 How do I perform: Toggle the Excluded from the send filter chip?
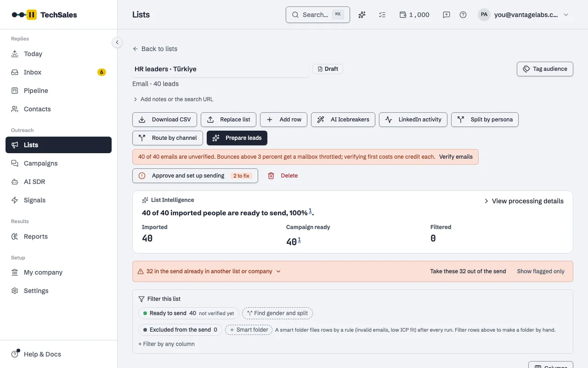[180, 330]
